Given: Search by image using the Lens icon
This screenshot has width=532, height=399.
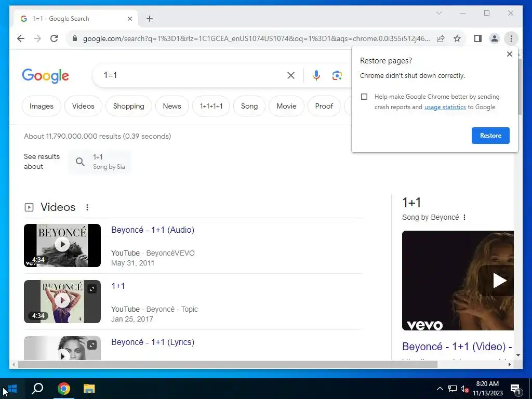Looking at the screenshot, I should pos(337,75).
